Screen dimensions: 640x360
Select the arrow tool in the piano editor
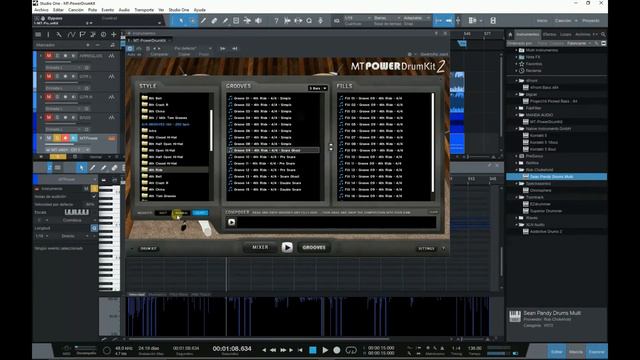click(x=81, y=168)
